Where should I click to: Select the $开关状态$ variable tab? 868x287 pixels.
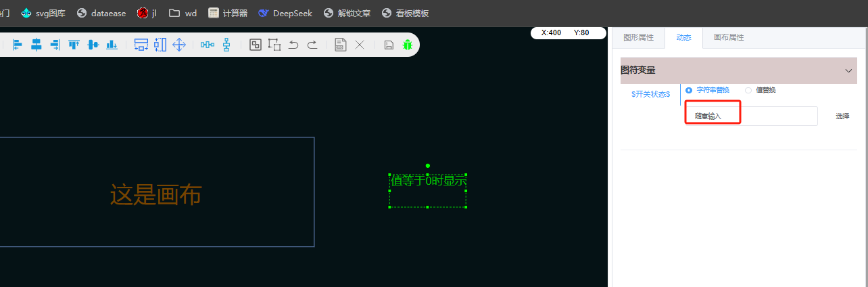(650, 94)
